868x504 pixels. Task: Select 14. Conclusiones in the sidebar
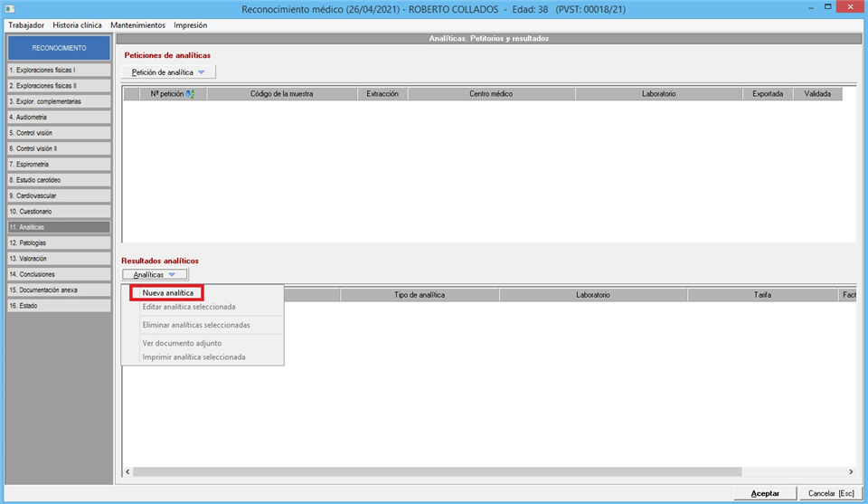click(59, 274)
